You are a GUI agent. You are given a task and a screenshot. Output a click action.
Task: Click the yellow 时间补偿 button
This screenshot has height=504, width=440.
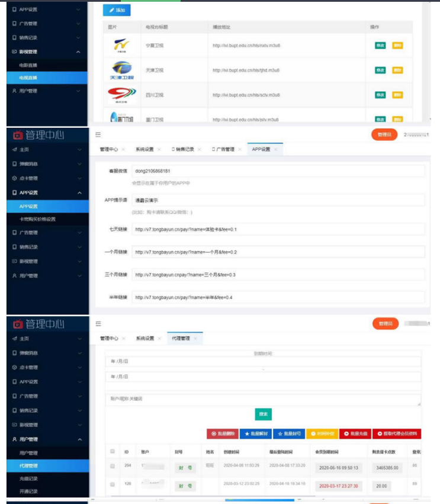(322, 434)
